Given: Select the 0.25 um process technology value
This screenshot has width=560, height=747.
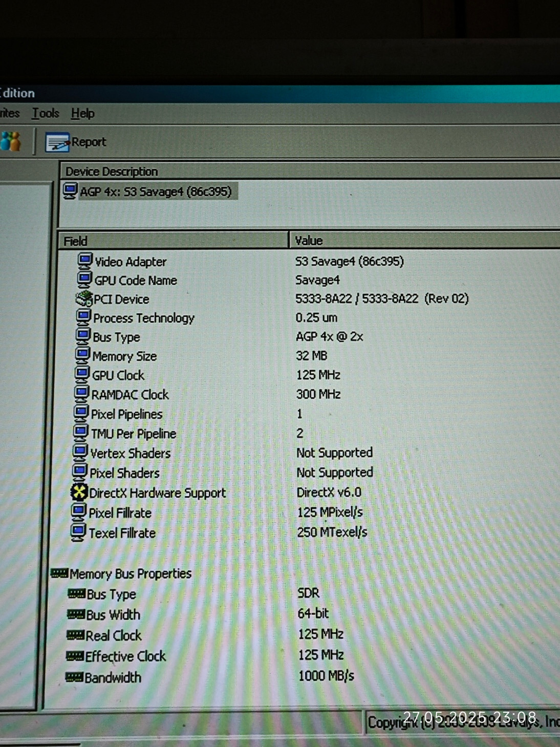Looking at the screenshot, I should tap(316, 317).
